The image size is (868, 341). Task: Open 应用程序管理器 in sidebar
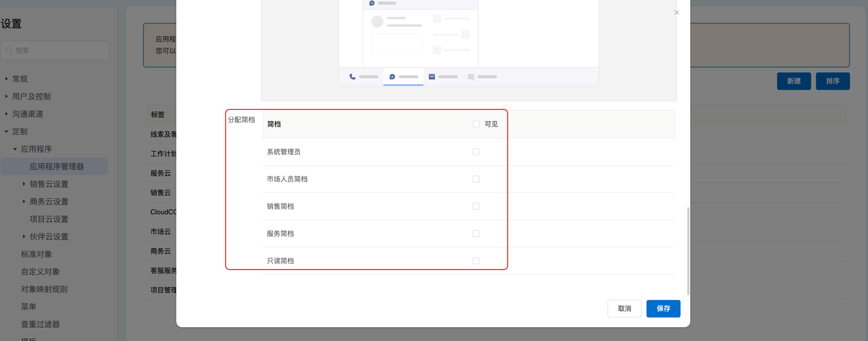pos(56,167)
